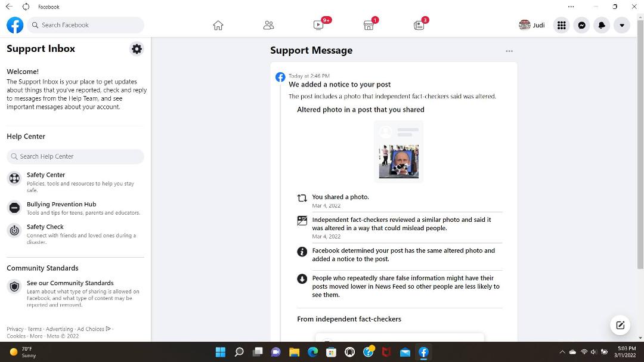Image resolution: width=644 pixels, height=362 pixels.
Task: Click the new message compose icon
Action: point(620,326)
